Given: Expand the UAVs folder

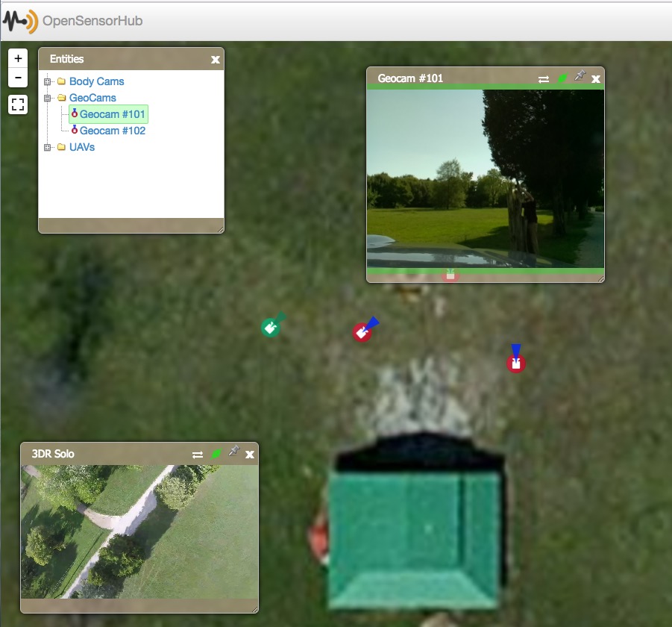Looking at the screenshot, I should pyautogui.click(x=47, y=147).
